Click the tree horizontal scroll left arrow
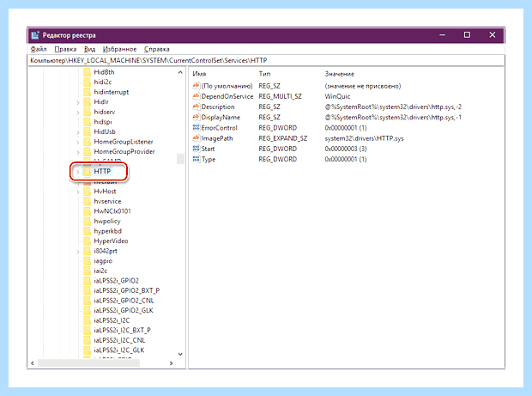Image resolution: width=532 pixels, height=396 pixels. [33, 363]
